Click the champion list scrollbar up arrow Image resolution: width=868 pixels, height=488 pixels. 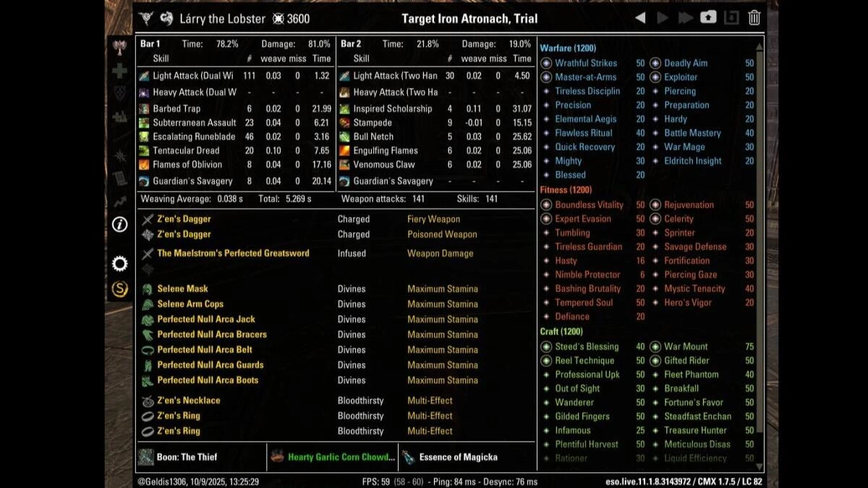pos(759,46)
